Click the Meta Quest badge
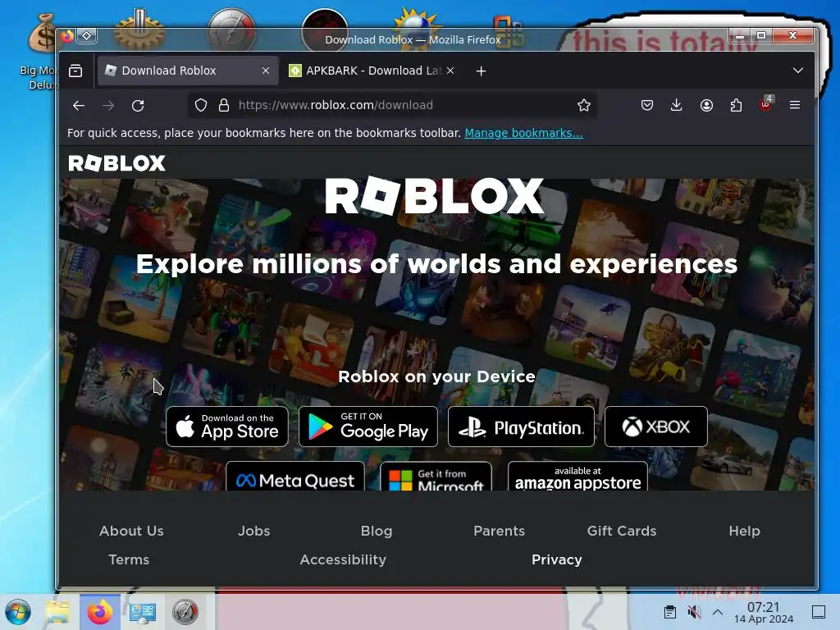This screenshot has height=630, width=840. coord(295,477)
